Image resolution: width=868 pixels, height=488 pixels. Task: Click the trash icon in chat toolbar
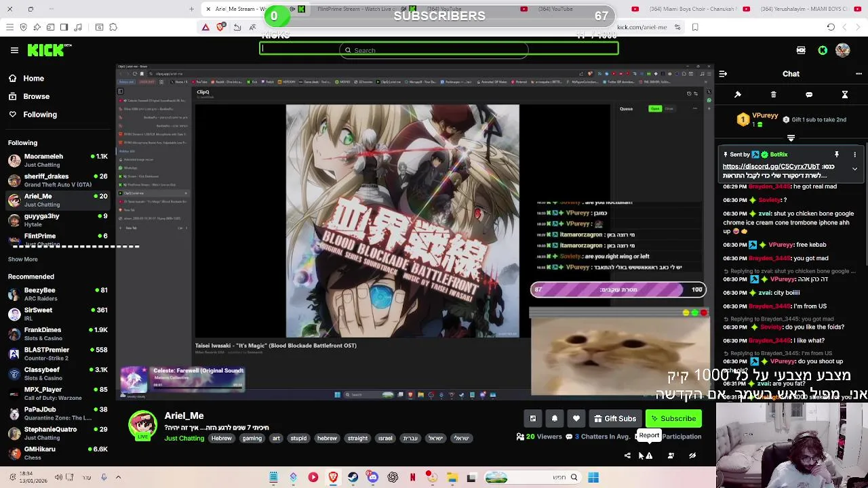coord(773,95)
